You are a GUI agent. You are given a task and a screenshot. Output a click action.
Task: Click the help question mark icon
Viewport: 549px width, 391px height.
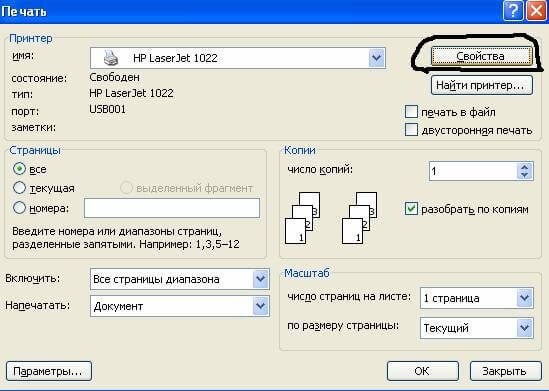[513, 11]
